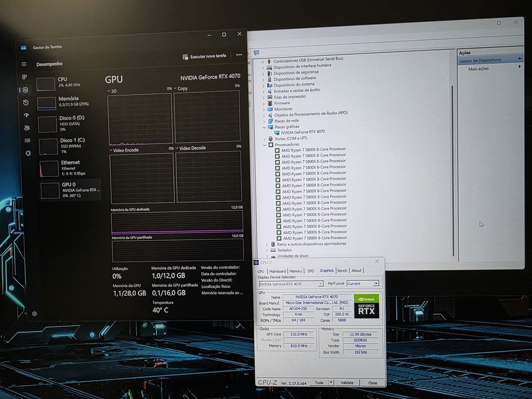
Task: Click the three-dots more options in Task Manager
Action: click(x=239, y=55)
